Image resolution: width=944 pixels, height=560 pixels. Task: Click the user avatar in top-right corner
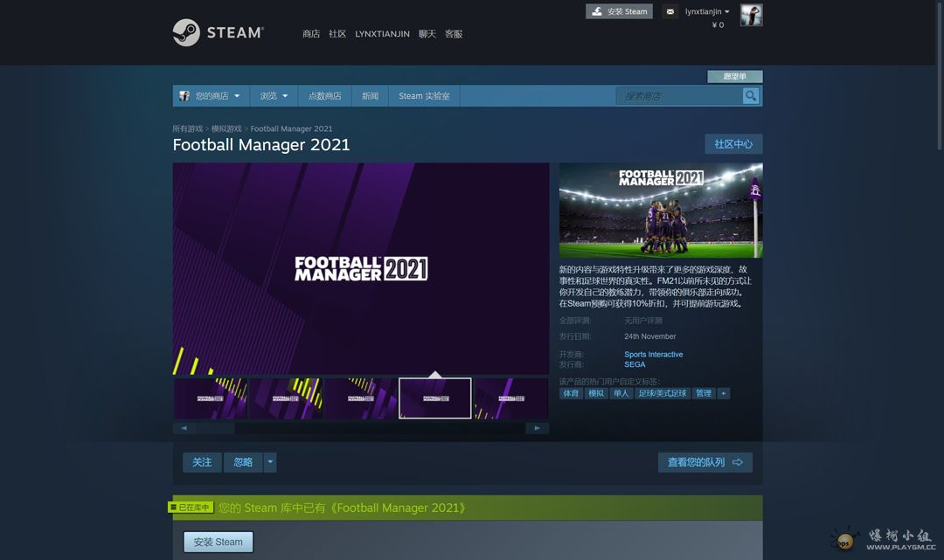click(752, 15)
